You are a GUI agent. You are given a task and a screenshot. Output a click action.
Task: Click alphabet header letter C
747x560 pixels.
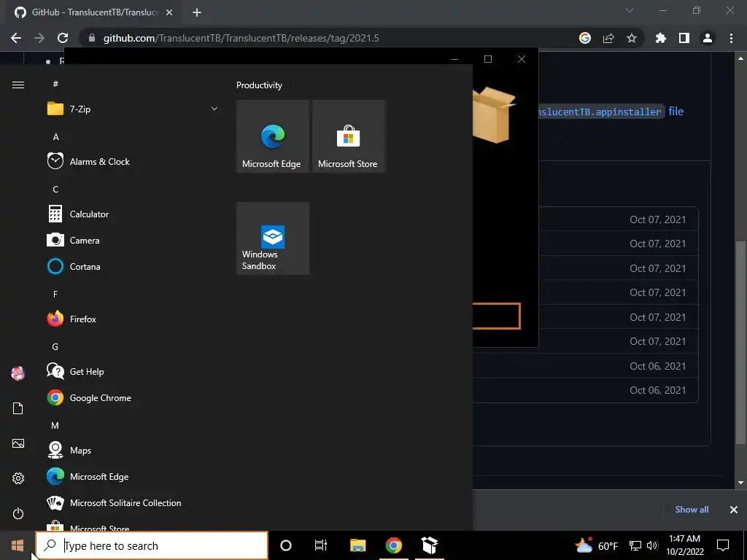coord(55,190)
